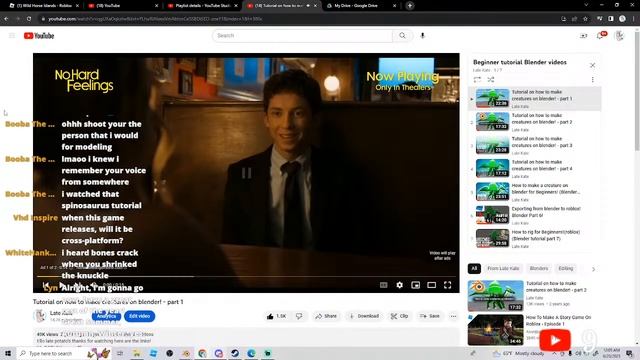Show more filter chips with arrow
Viewport: 640px width, 360px height.
pos(593,269)
